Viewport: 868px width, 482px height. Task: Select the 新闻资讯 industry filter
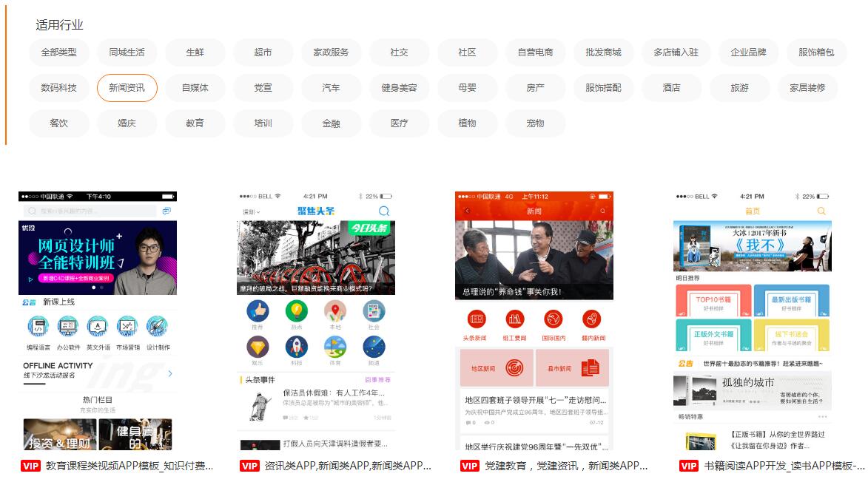[127, 88]
